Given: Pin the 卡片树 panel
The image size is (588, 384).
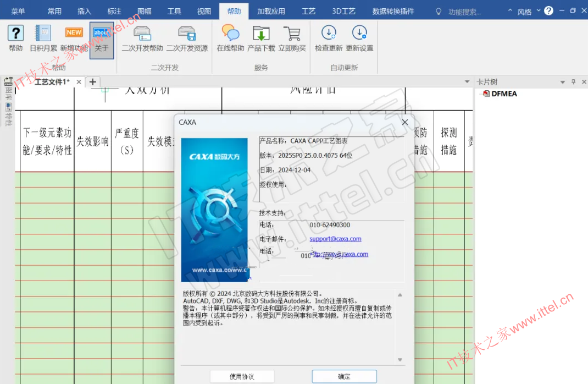Looking at the screenshot, I should (573, 82).
